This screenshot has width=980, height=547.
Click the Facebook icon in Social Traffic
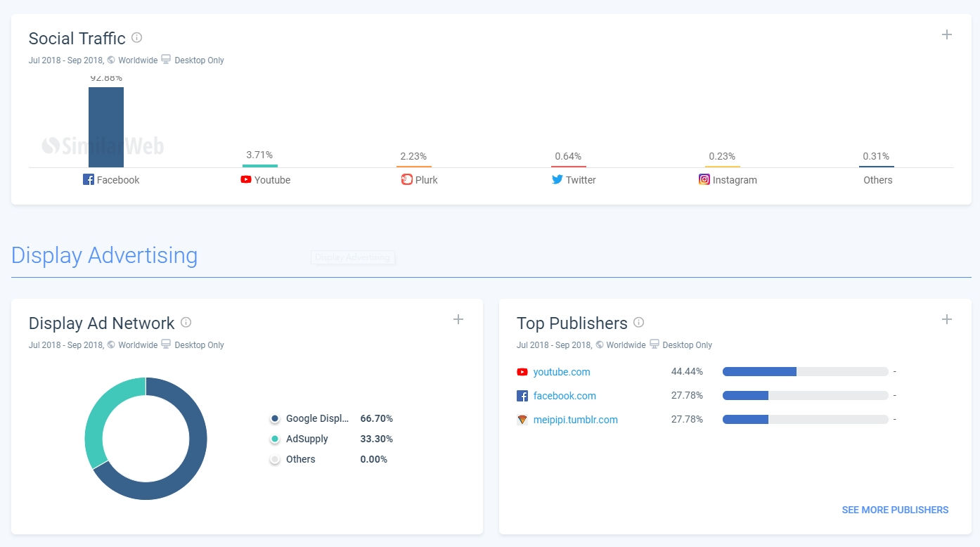[89, 179]
